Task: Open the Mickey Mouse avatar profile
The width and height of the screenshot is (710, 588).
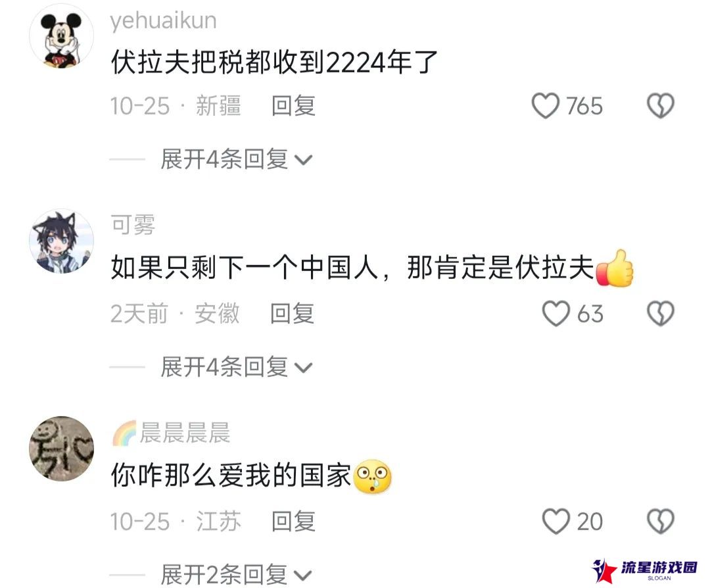Action: tap(61, 36)
